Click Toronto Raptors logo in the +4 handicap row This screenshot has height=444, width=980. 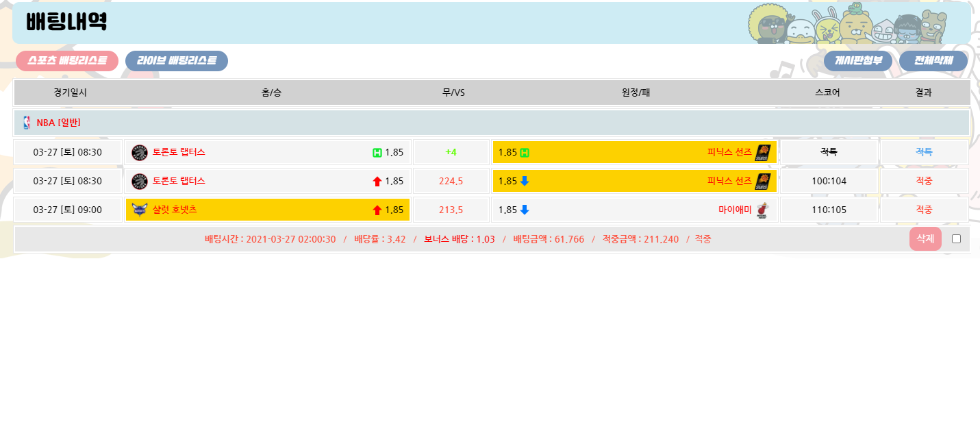(140, 152)
